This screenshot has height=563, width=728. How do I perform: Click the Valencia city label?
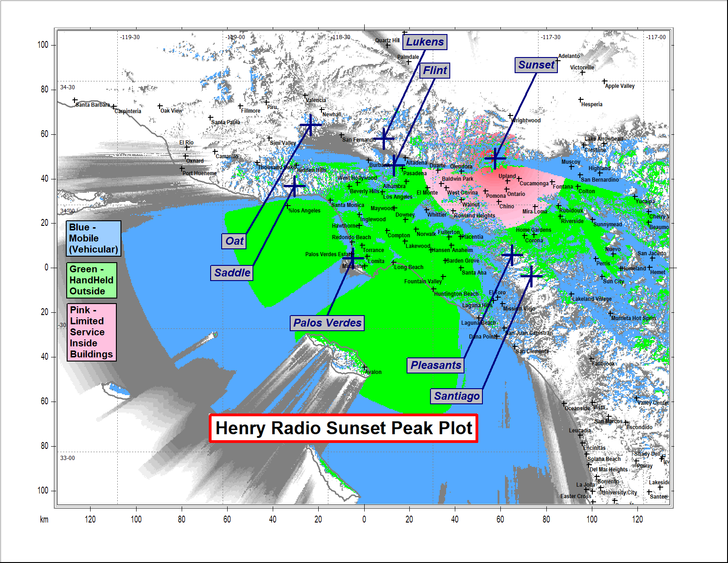(316, 100)
